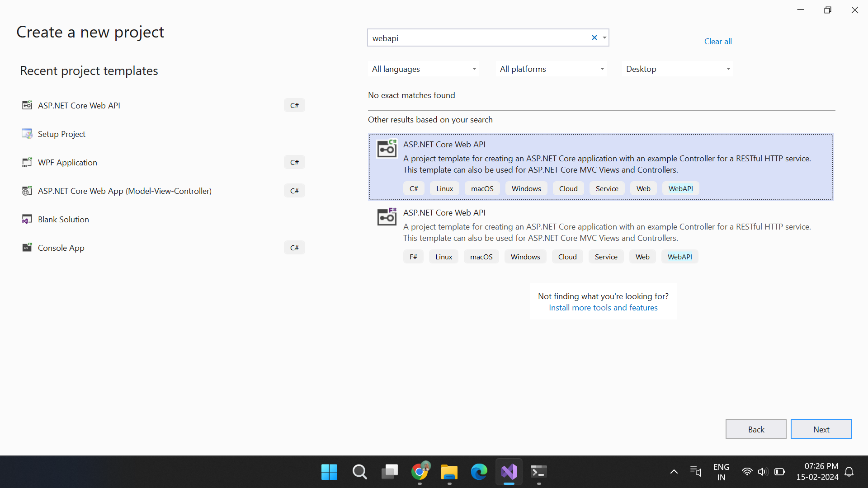The height and width of the screenshot is (488, 868).
Task: Open Microsoft Edge from the taskbar
Action: [479, 472]
